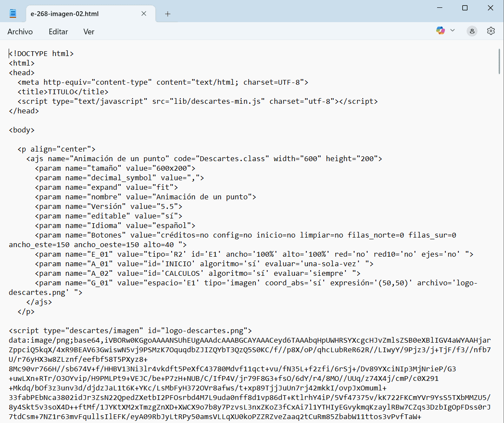
Task: Add a new tab with plus icon
Action: (168, 14)
